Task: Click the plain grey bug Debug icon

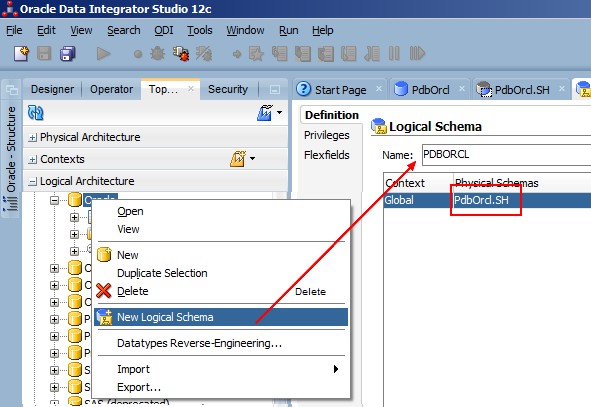Action: [157, 54]
